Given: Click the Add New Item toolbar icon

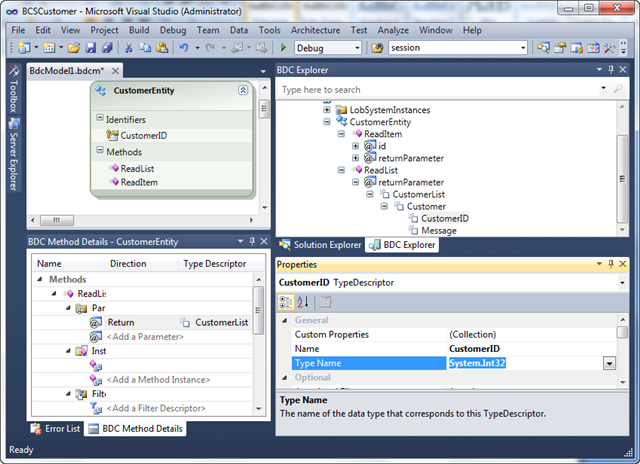Looking at the screenshot, I should tap(49, 48).
